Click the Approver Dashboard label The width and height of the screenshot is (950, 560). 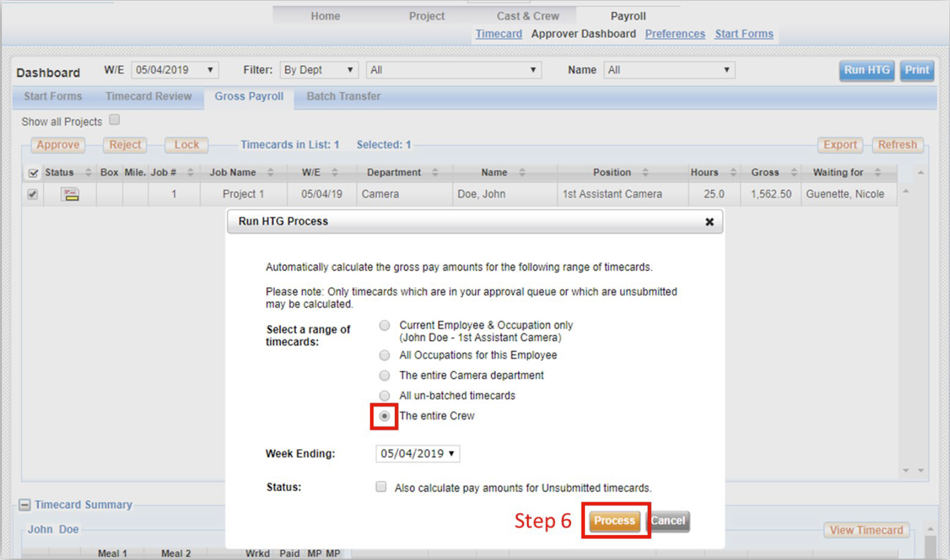pos(583,34)
